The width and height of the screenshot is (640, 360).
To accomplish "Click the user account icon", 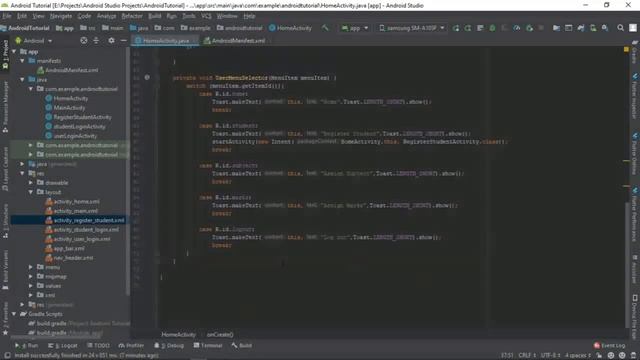I will tap(633, 28).
